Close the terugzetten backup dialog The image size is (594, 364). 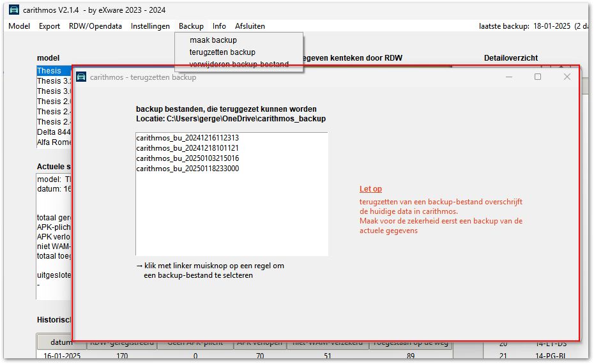(567, 77)
